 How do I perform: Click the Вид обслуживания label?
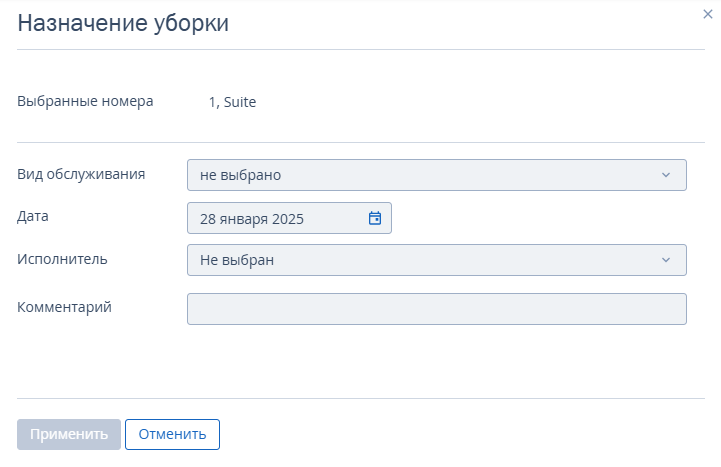coord(81,174)
